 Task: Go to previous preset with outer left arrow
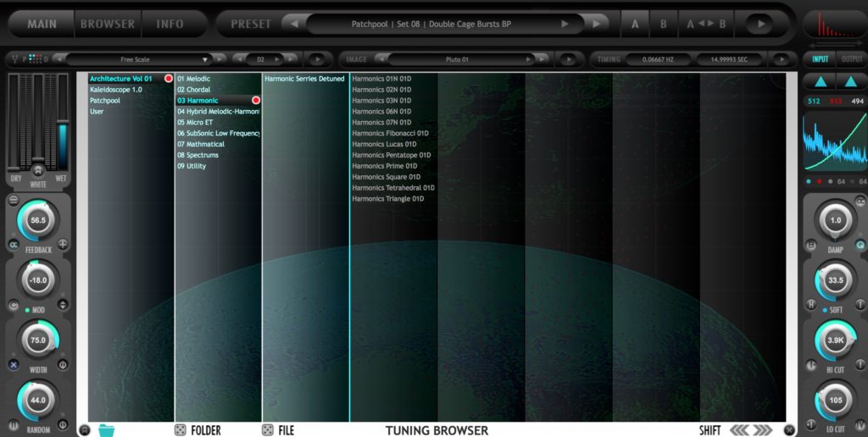pos(294,24)
